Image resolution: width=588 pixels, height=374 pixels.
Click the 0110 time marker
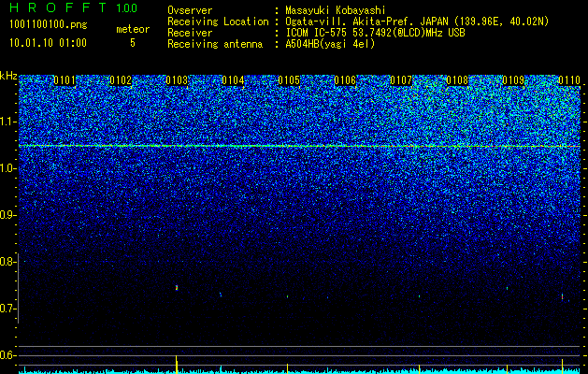click(569, 80)
